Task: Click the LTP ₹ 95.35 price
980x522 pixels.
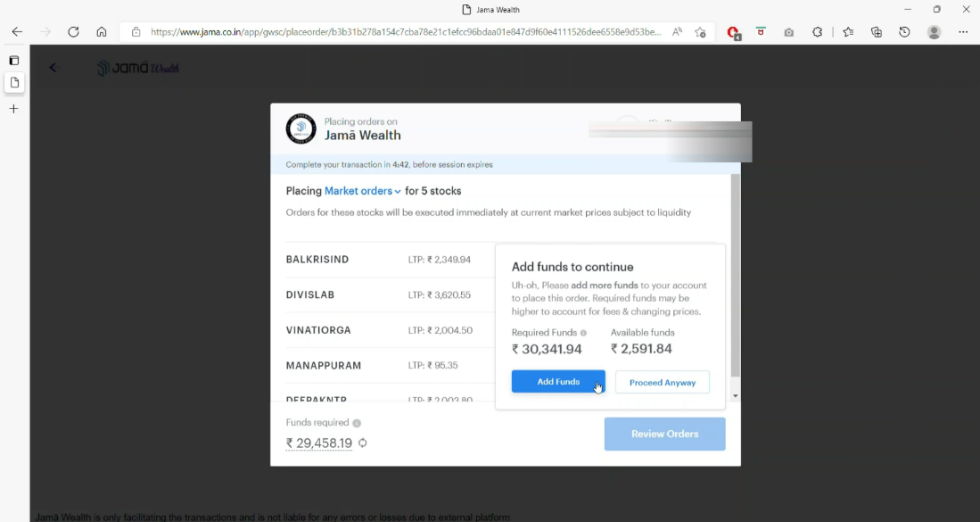Action: click(x=433, y=366)
